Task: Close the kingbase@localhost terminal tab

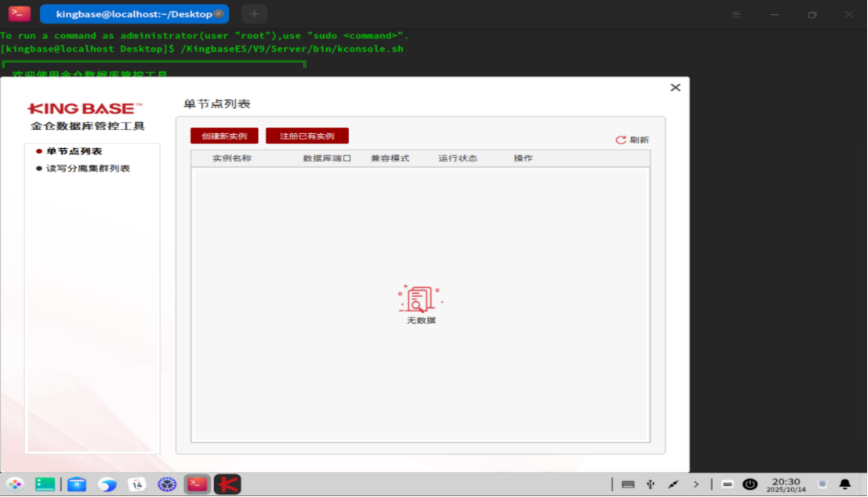Action: [219, 14]
